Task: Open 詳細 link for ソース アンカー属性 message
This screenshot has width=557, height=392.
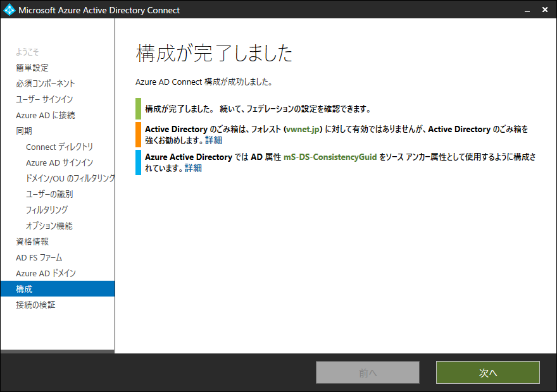Action: coord(193,168)
